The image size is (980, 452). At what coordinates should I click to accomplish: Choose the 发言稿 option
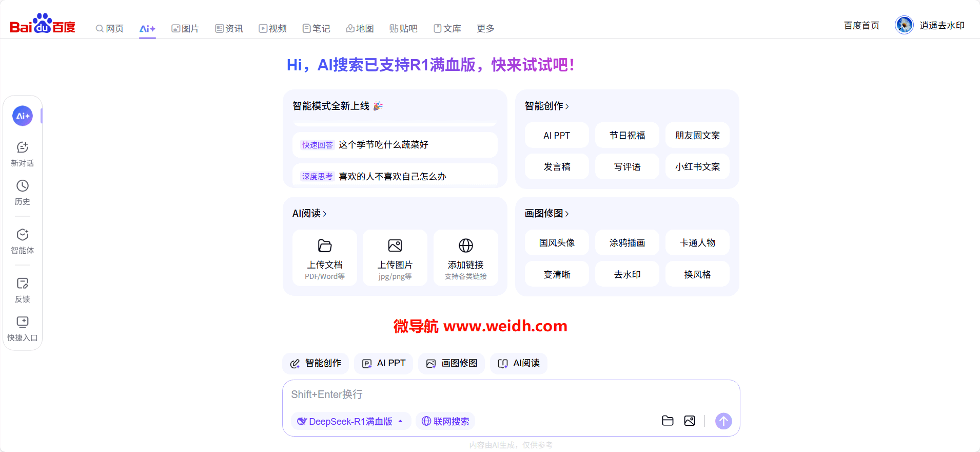[x=557, y=166]
